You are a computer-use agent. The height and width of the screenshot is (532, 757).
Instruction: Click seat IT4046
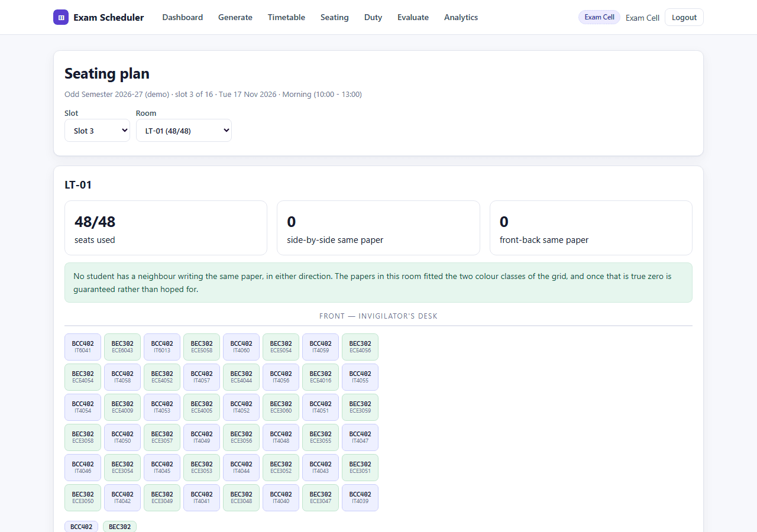click(83, 468)
